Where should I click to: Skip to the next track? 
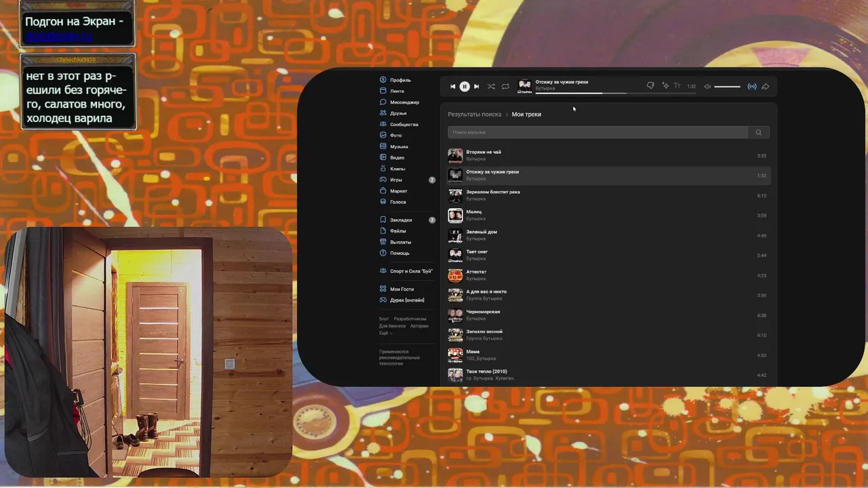tap(476, 87)
